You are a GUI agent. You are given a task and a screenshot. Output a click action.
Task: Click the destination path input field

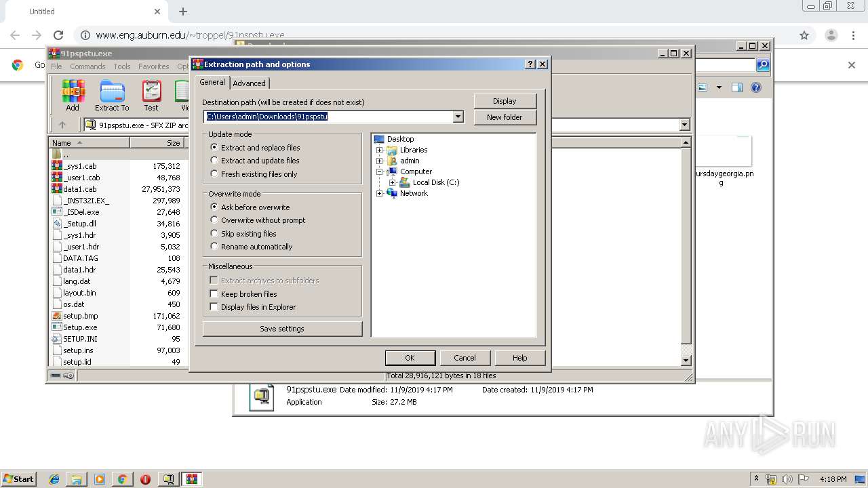(328, 117)
